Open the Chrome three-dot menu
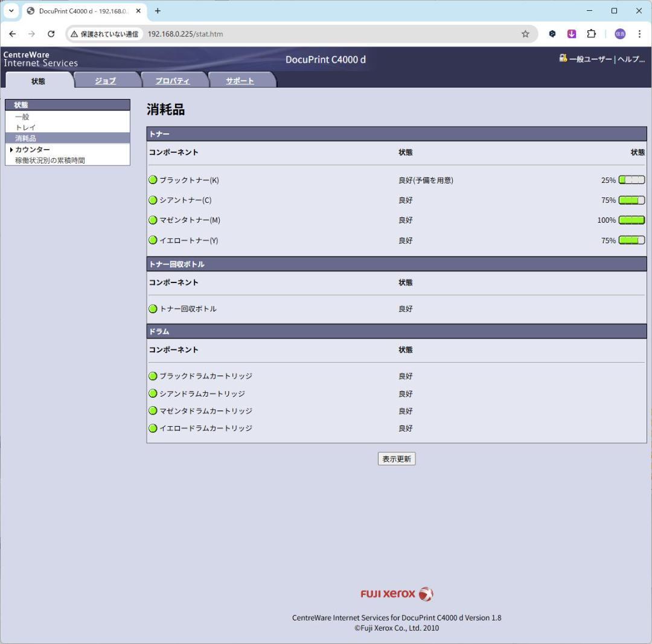 [x=639, y=34]
